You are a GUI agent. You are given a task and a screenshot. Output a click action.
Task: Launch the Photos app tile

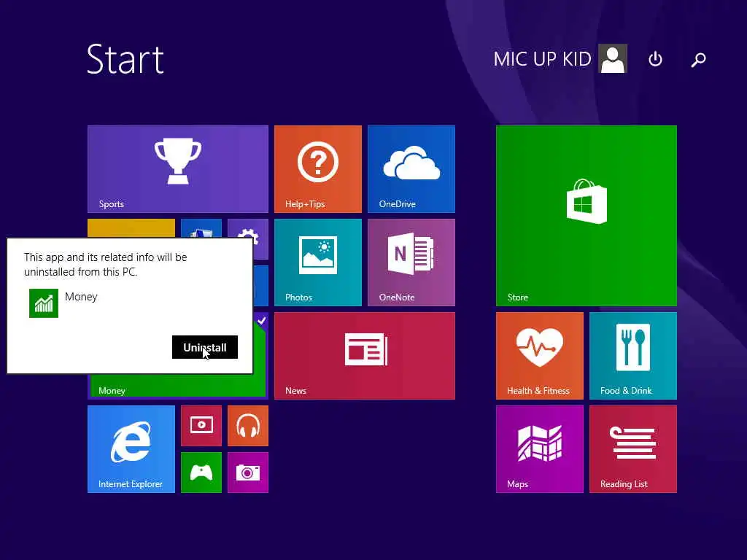point(318,262)
